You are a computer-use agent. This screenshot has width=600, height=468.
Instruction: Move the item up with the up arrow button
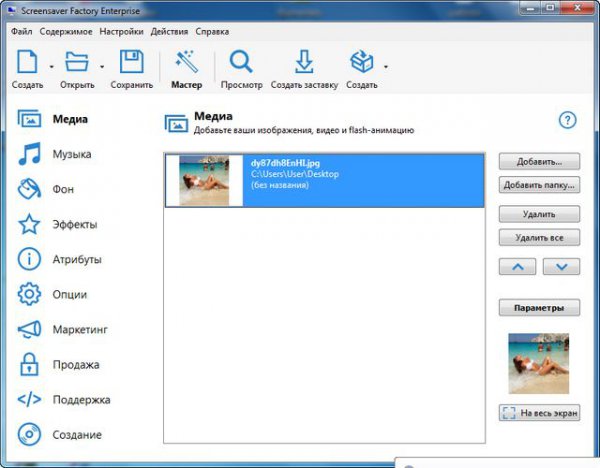(517, 267)
